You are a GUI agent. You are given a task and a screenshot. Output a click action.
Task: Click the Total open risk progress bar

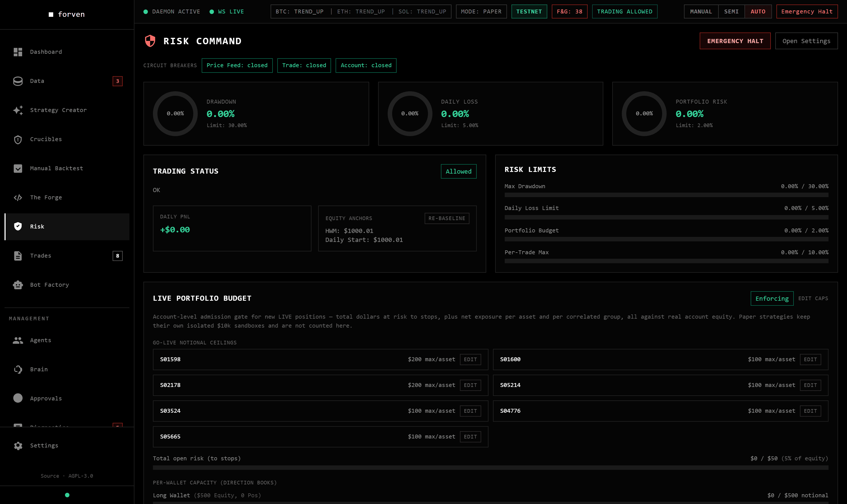tap(490, 468)
